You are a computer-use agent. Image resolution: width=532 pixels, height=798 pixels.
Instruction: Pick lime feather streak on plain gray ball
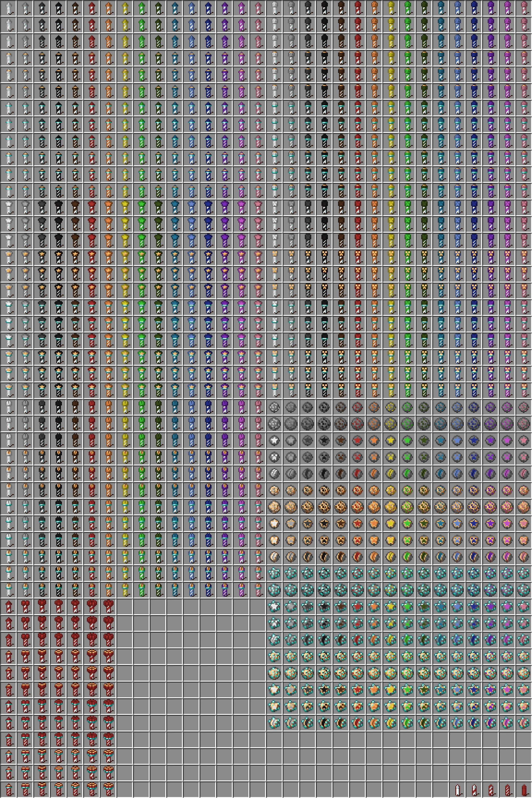[407, 474]
